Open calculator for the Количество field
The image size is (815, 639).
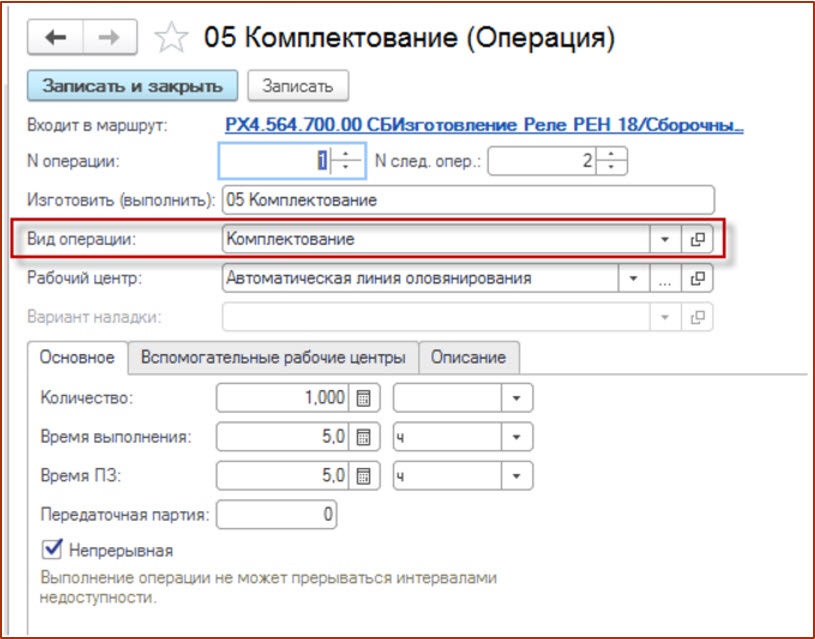[x=363, y=398]
